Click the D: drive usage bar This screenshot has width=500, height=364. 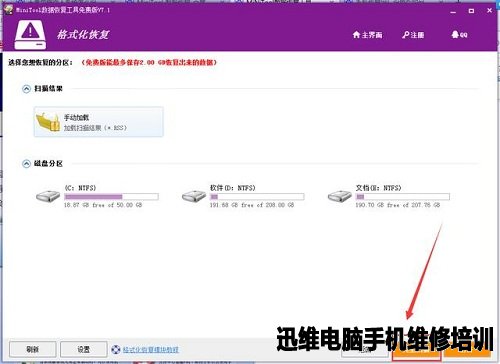257,197
